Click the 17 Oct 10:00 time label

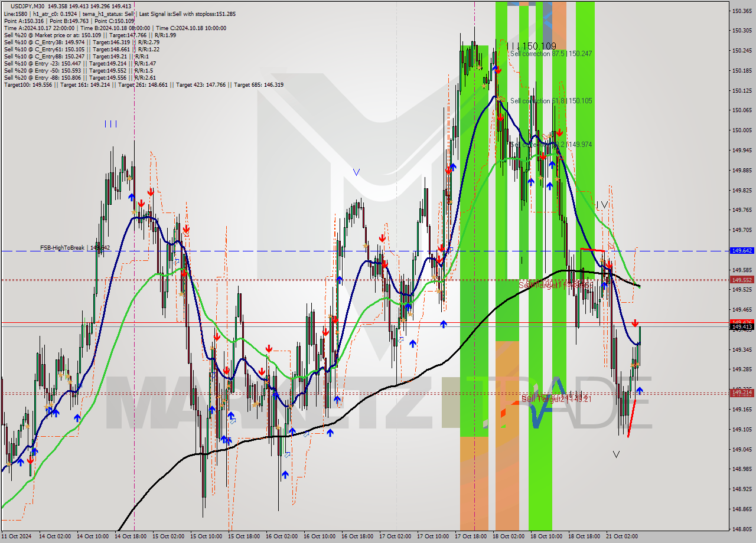(x=432, y=537)
